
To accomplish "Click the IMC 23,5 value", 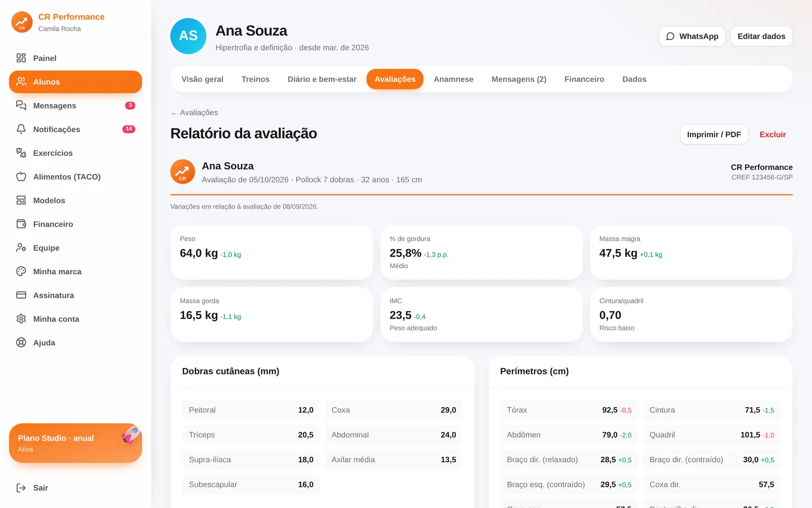I will click(400, 315).
